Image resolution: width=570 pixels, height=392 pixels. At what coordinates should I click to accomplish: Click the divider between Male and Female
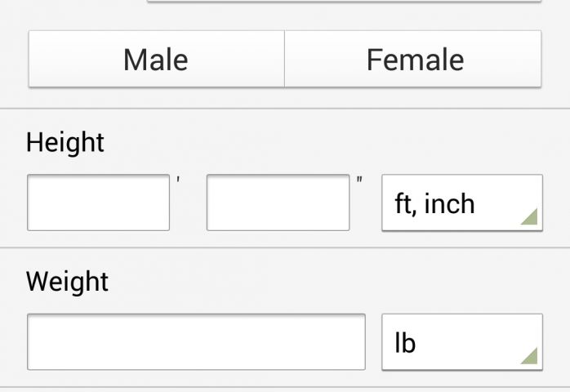[284, 59]
